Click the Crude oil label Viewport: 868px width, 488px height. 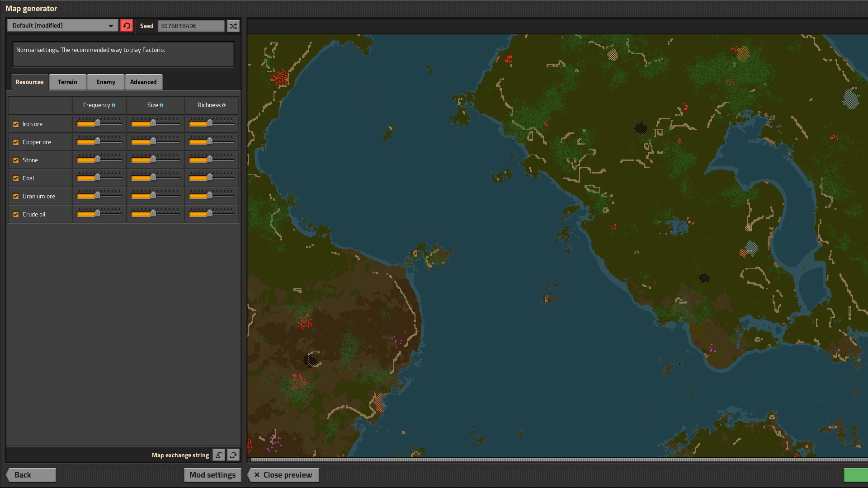coord(34,214)
